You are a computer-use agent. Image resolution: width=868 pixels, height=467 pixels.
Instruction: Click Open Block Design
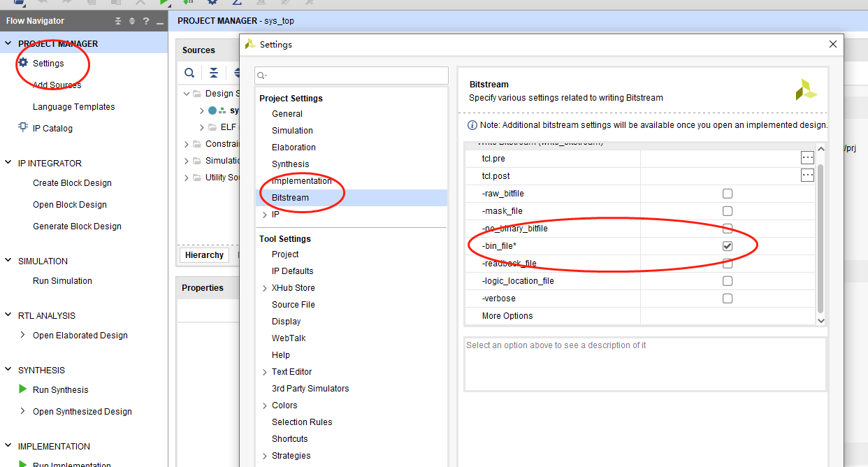[x=70, y=205]
